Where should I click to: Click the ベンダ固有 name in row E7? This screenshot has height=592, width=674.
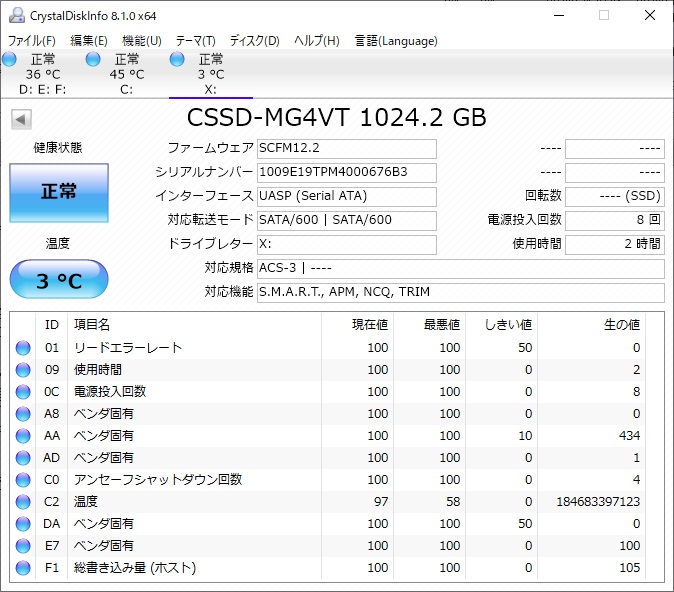tap(104, 546)
